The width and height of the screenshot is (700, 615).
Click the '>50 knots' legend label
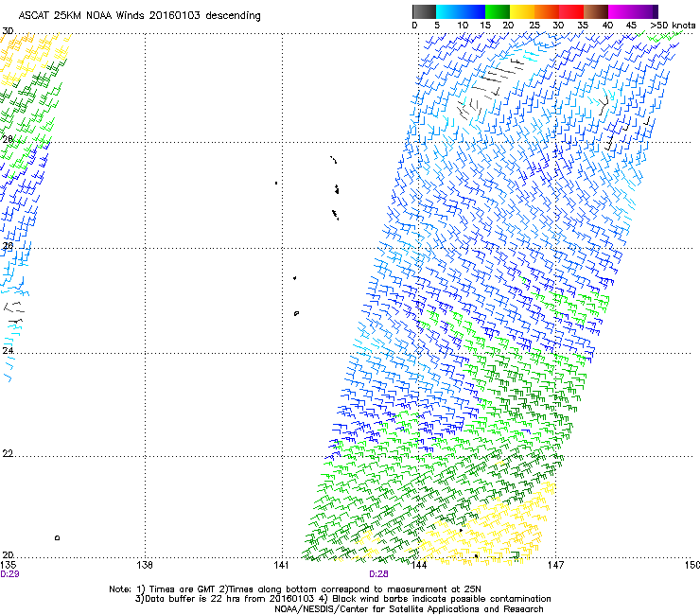(x=673, y=26)
